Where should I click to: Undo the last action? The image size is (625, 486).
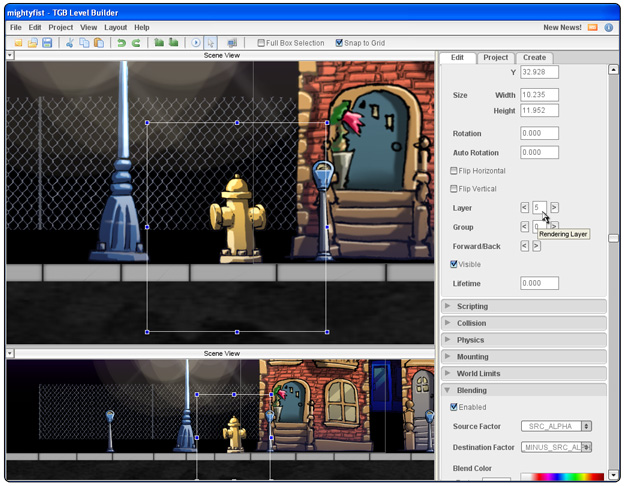(x=122, y=43)
